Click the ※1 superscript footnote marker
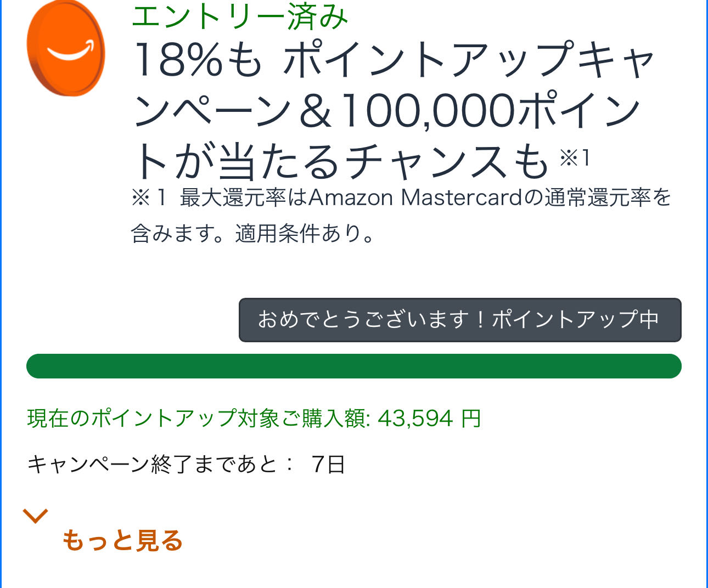This screenshot has width=708, height=588. [575, 158]
